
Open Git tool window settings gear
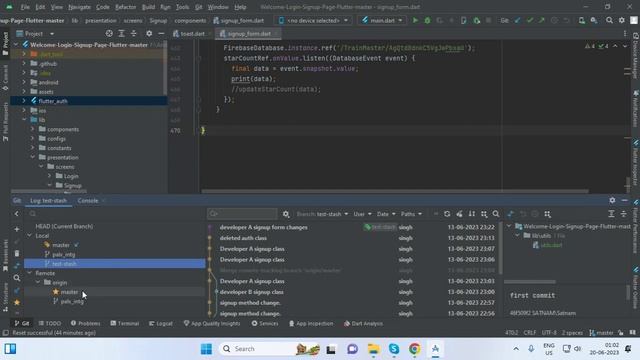[x=612, y=200]
